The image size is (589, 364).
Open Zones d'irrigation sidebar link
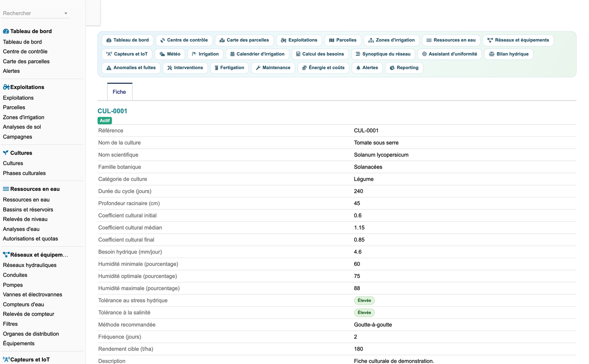tap(24, 117)
